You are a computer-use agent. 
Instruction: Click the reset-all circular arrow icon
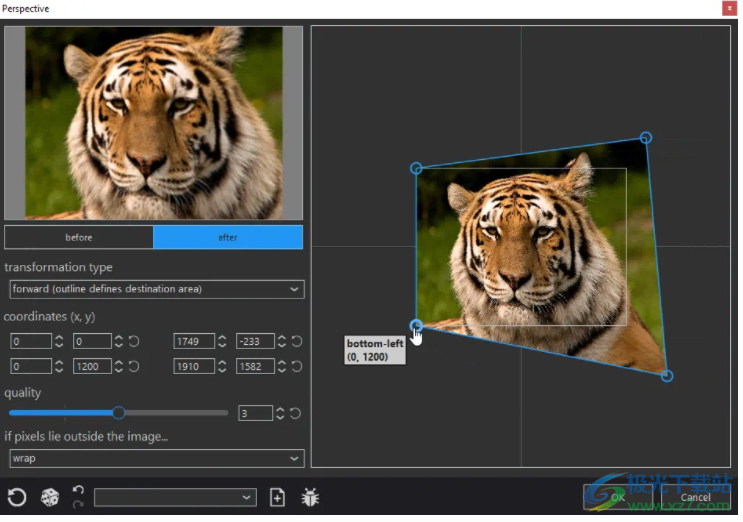pyautogui.click(x=17, y=497)
